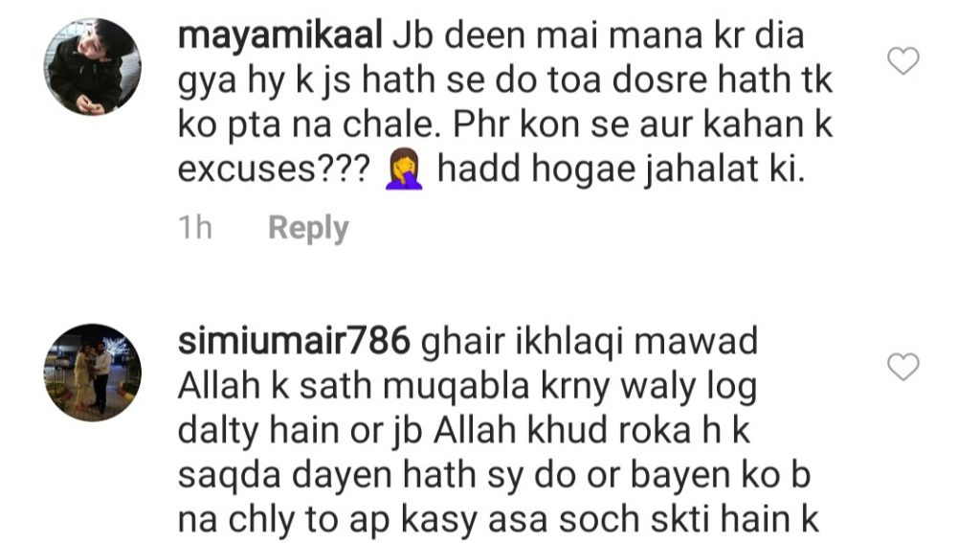Visit the mayamikaal username link

pos(280,36)
